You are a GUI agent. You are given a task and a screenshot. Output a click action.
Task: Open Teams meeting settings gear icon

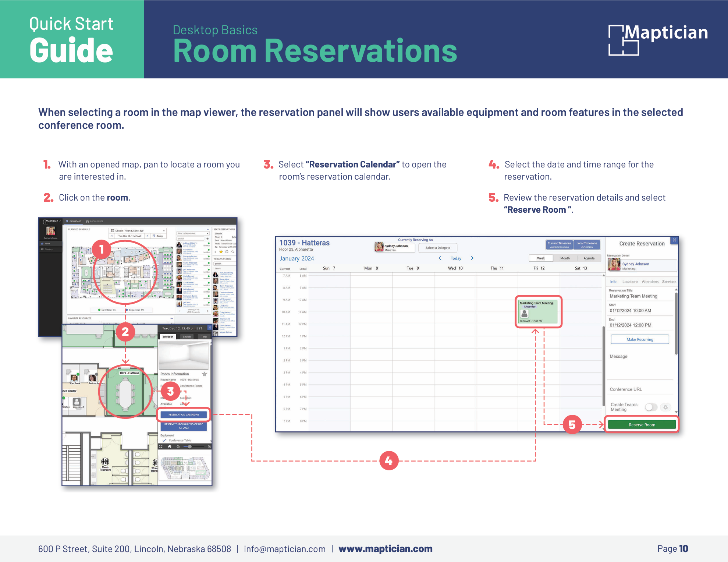coord(665,407)
